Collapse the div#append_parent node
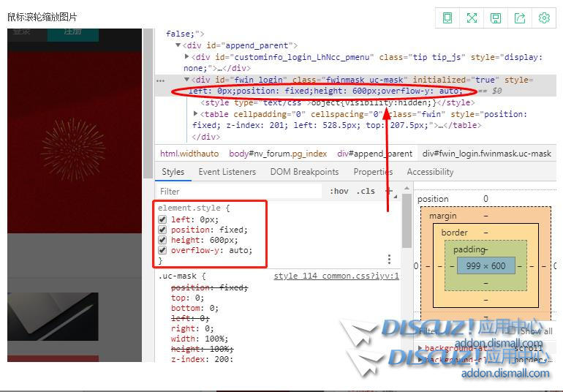Viewport: 563px width, 392px height. [178, 45]
